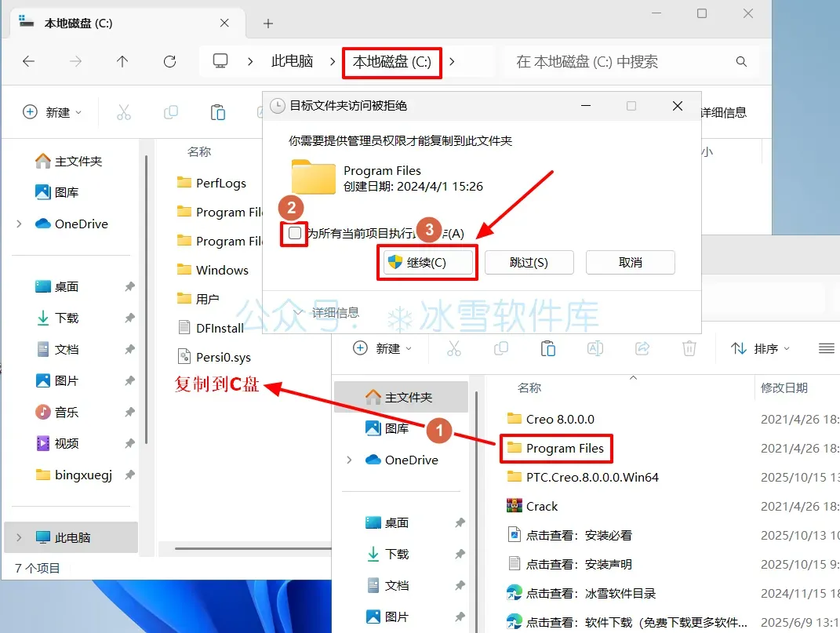This screenshot has width=840, height=633.
Task: Close the access denied dialog
Action: coord(677,106)
